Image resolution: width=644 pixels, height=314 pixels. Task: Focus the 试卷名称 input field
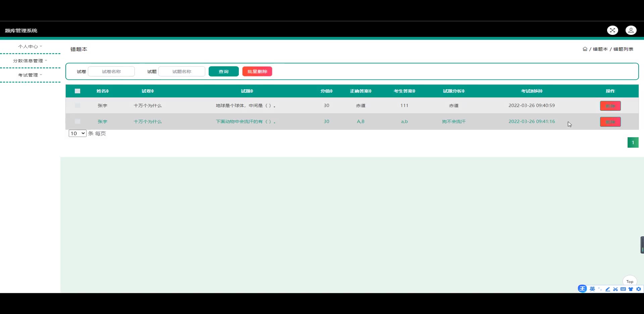pyautogui.click(x=111, y=71)
